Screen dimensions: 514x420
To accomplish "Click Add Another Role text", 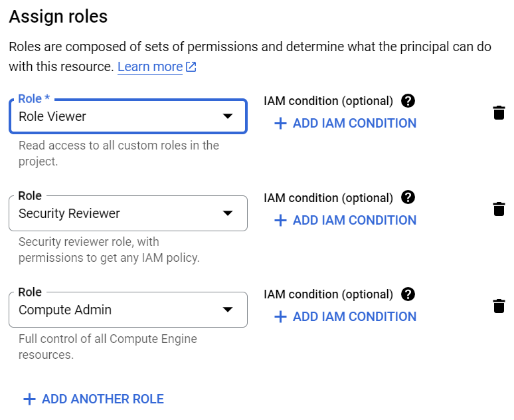I will coord(103,399).
